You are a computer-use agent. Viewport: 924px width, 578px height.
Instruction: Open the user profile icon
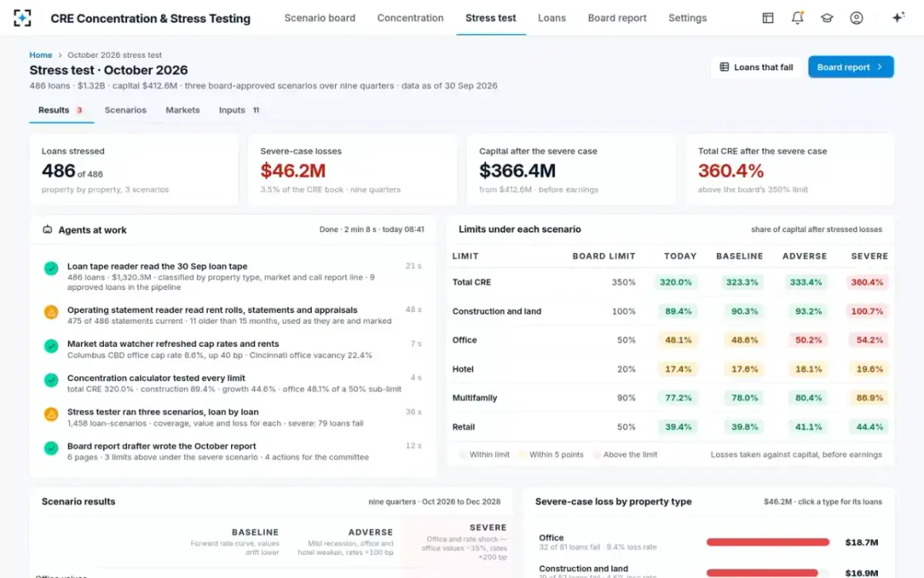pyautogui.click(x=856, y=18)
